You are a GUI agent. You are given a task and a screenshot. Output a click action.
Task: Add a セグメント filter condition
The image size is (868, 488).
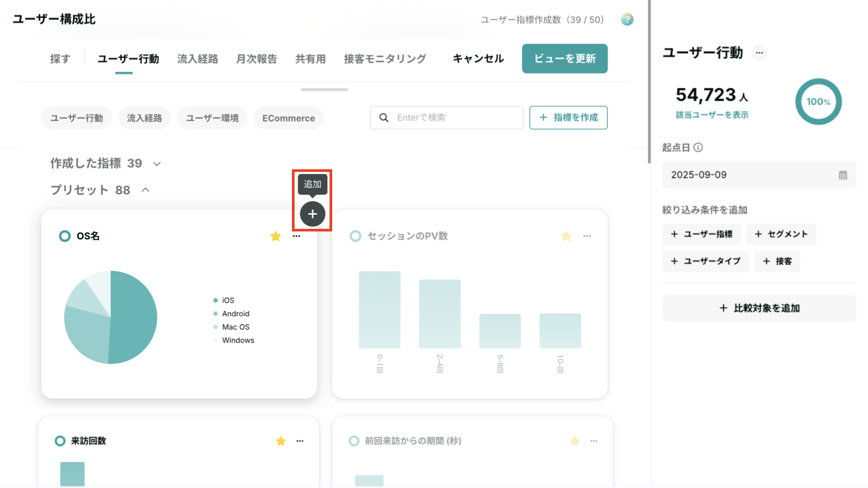781,234
